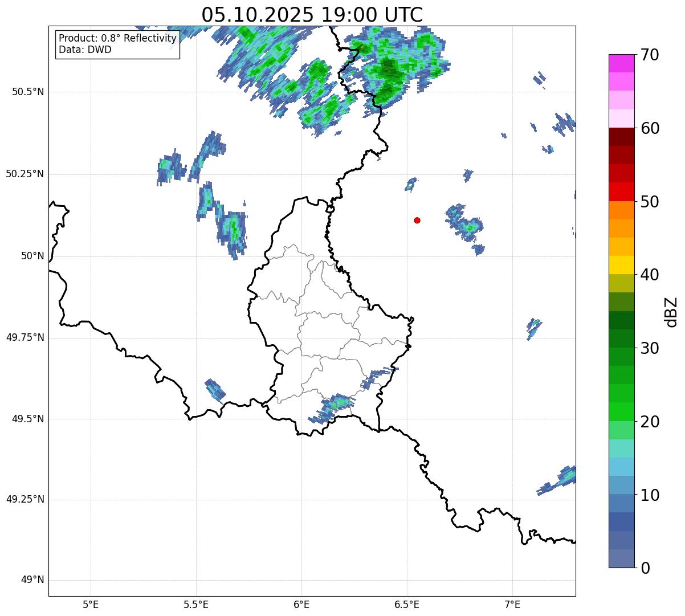Click the olive colorbar segment below 40
This screenshot has height=616, width=685.
click(x=622, y=283)
